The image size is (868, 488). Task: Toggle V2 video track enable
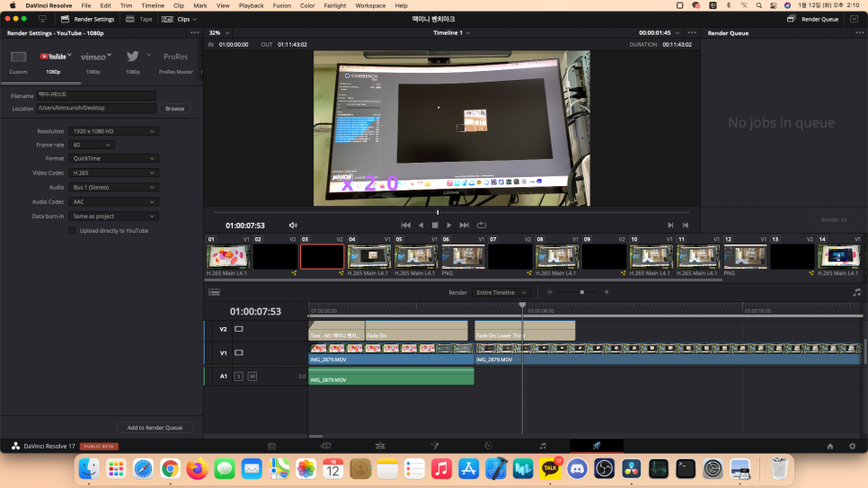pyautogui.click(x=239, y=329)
